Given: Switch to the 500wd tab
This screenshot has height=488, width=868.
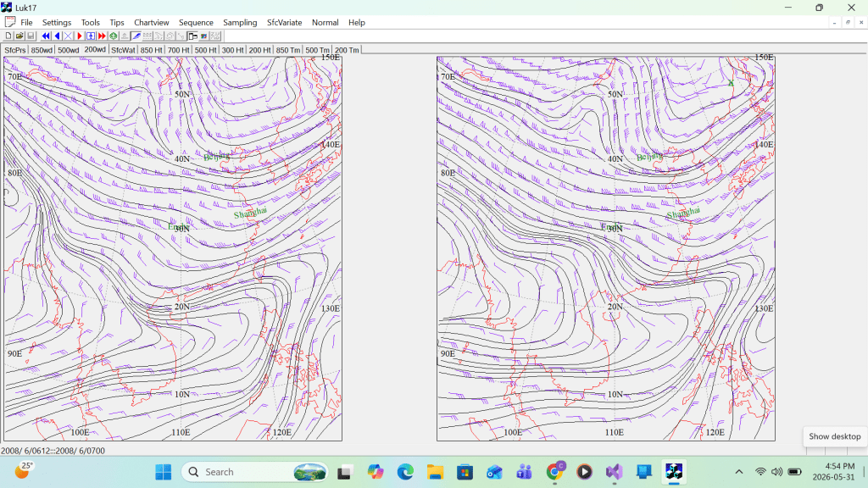Looking at the screenshot, I should click(69, 50).
